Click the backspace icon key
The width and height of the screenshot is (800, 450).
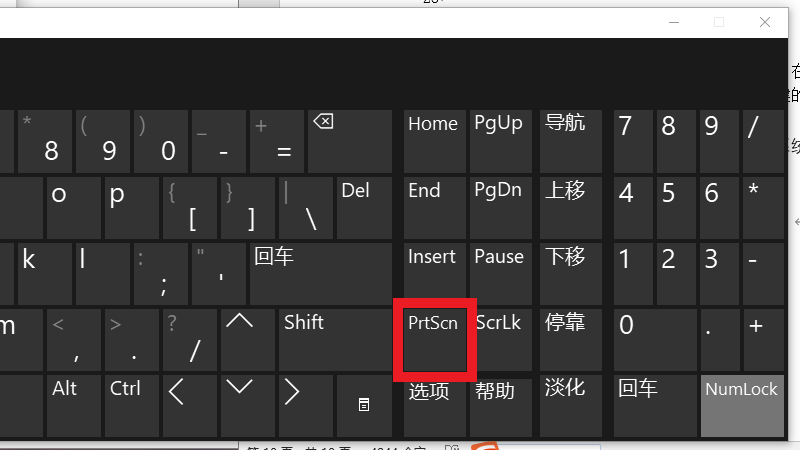point(350,141)
